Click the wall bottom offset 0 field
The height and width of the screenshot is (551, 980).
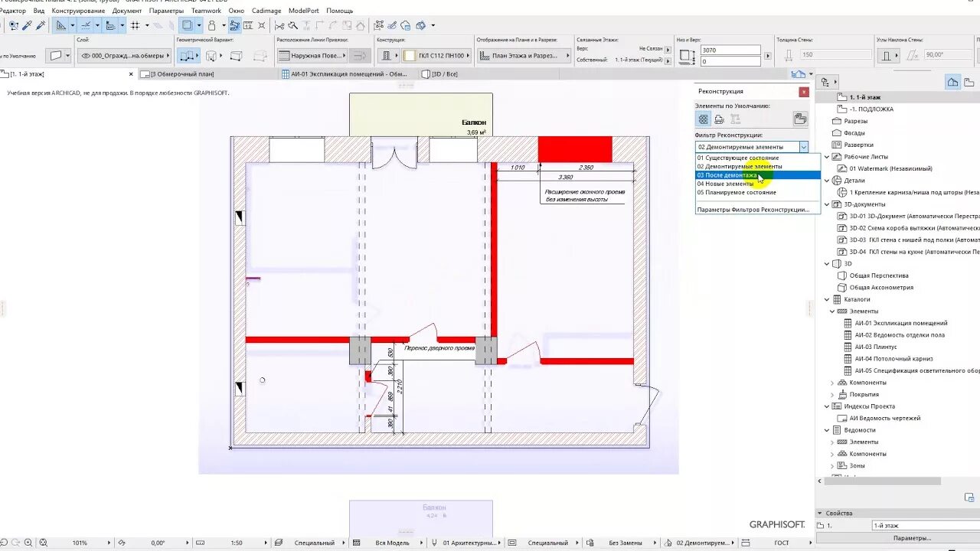coord(730,61)
